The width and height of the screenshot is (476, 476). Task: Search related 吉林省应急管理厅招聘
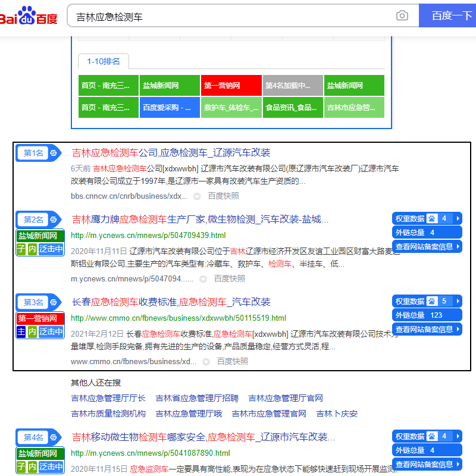197,398
